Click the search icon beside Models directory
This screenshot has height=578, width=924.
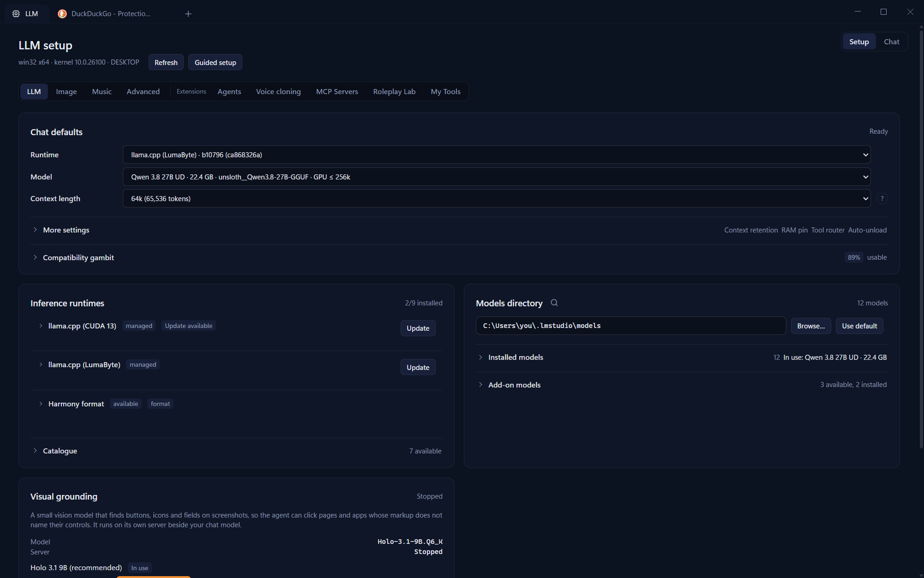pyautogui.click(x=554, y=303)
